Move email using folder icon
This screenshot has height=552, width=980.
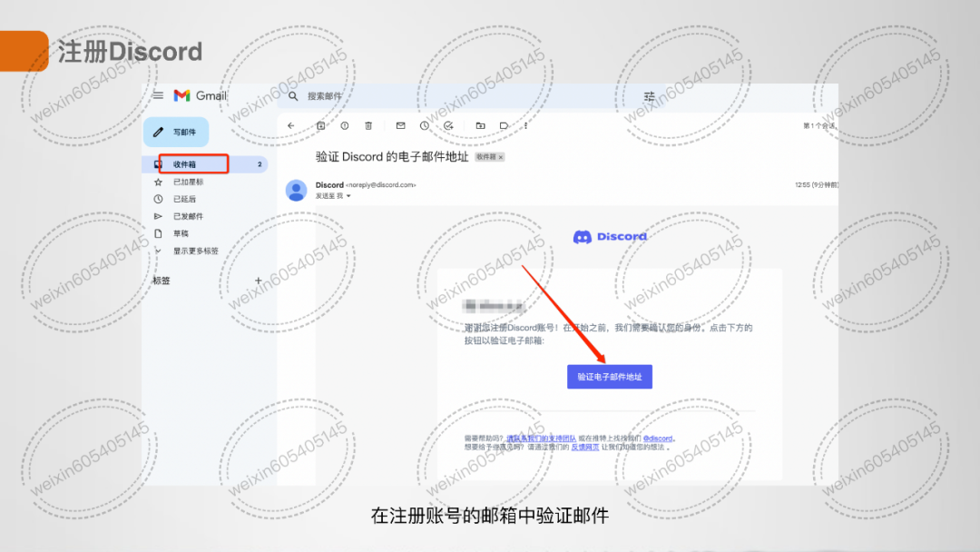[480, 125]
